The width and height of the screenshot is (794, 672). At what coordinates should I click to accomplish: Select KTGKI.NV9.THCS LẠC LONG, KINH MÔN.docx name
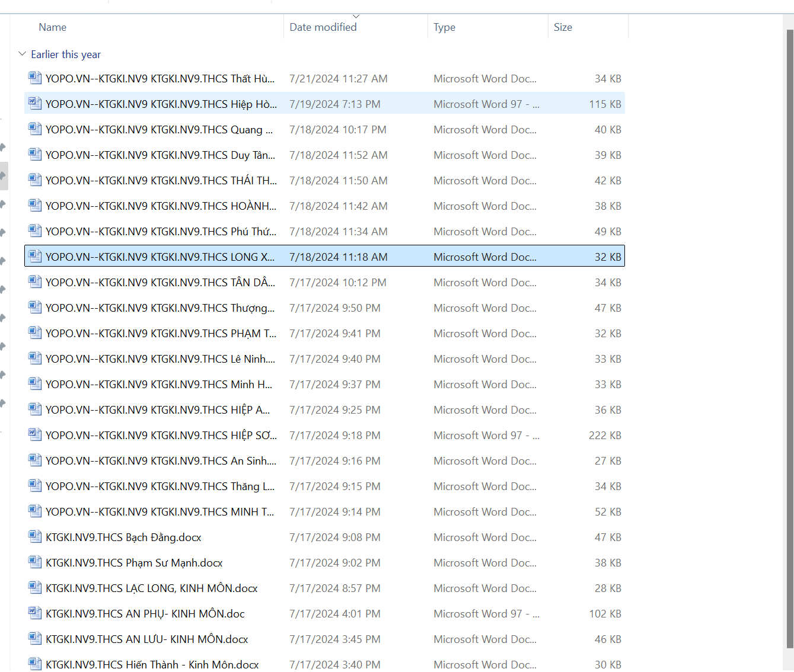152,588
